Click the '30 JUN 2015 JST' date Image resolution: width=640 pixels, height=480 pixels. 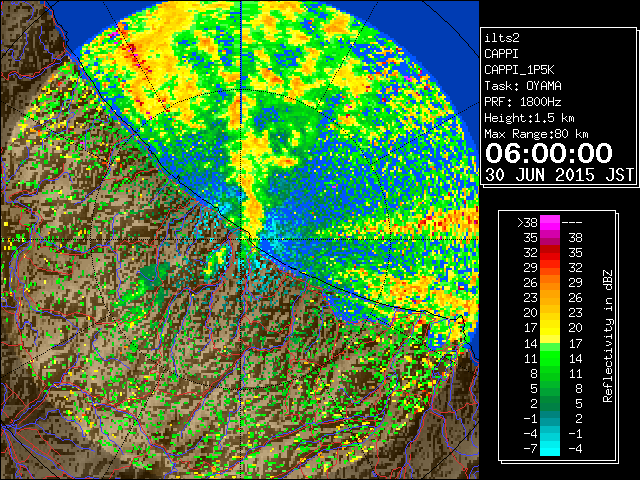(559, 175)
